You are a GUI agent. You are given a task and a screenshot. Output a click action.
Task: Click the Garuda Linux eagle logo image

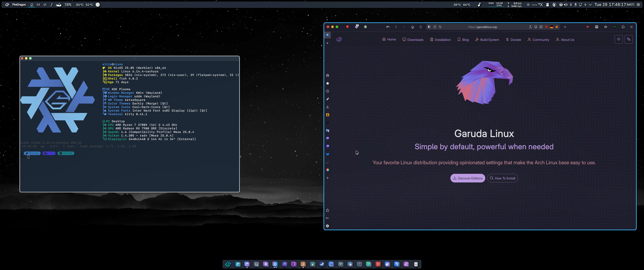(484, 82)
